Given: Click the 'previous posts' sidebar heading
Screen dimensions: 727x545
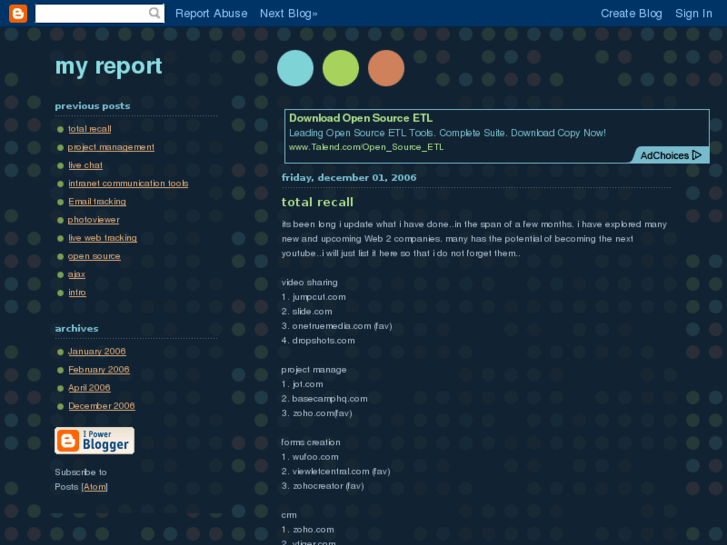Looking at the screenshot, I should coord(92,106).
